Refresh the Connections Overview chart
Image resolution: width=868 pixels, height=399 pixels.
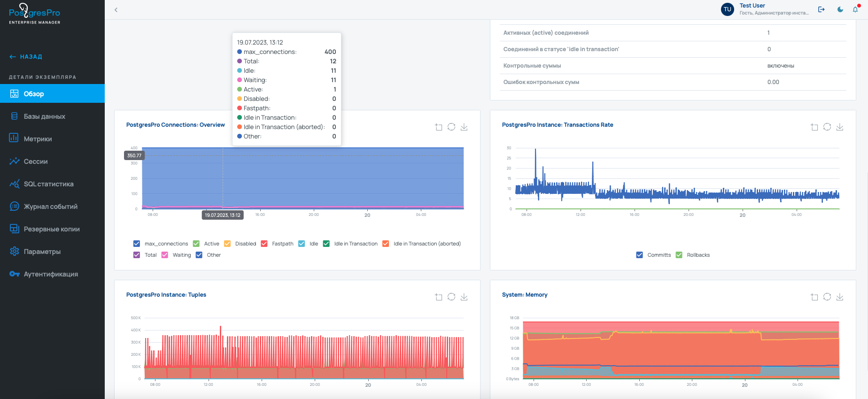(451, 127)
